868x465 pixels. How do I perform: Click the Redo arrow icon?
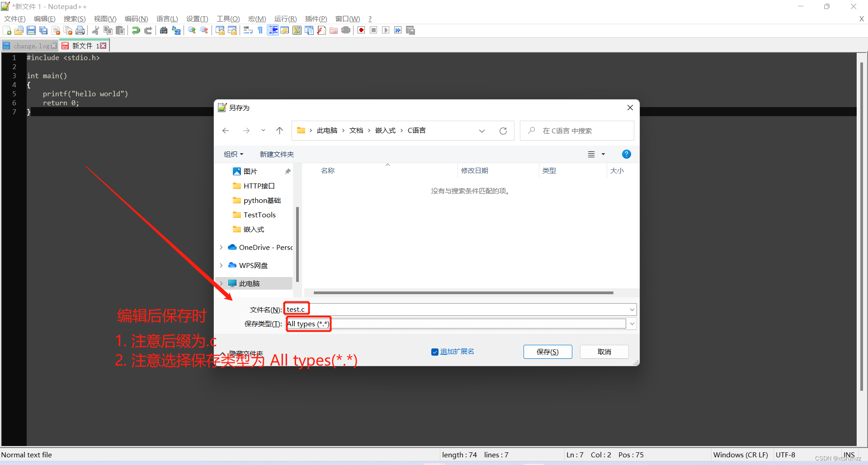point(148,30)
